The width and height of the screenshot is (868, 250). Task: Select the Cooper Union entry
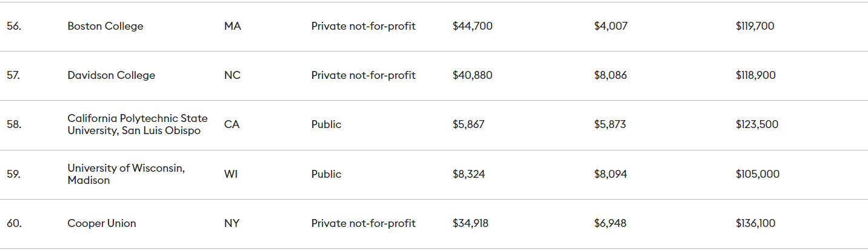click(x=102, y=223)
